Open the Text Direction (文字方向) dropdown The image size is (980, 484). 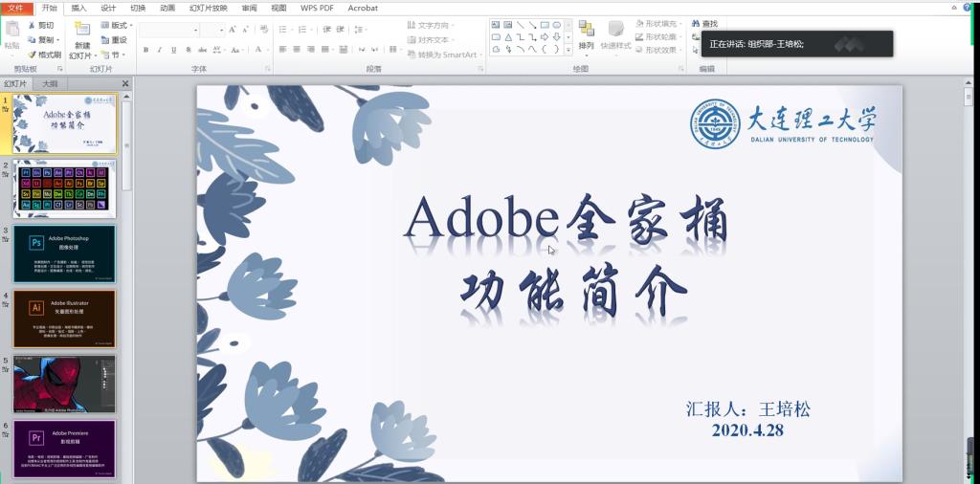point(430,26)
